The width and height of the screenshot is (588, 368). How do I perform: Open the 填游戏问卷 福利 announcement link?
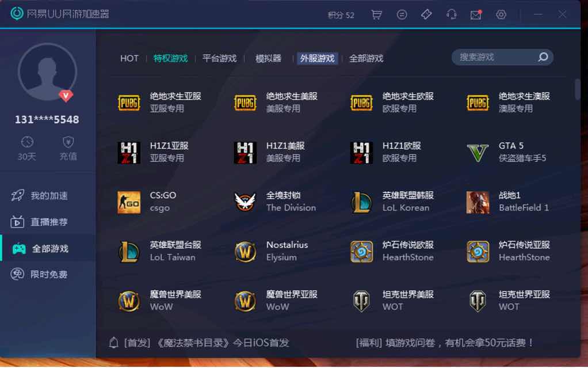pos(445,343)
